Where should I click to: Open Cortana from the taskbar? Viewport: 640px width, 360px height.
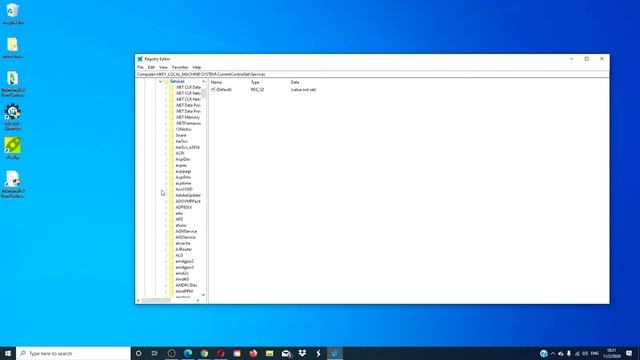click(139, 353)
